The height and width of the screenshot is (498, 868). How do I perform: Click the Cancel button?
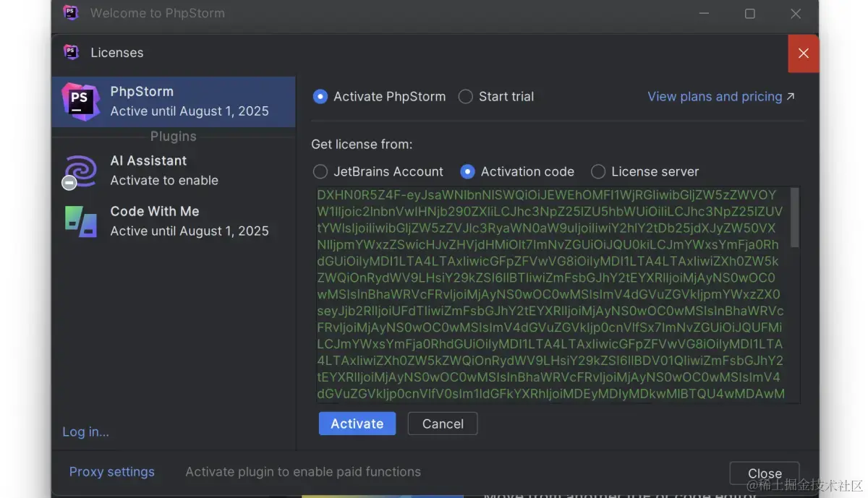443,424
